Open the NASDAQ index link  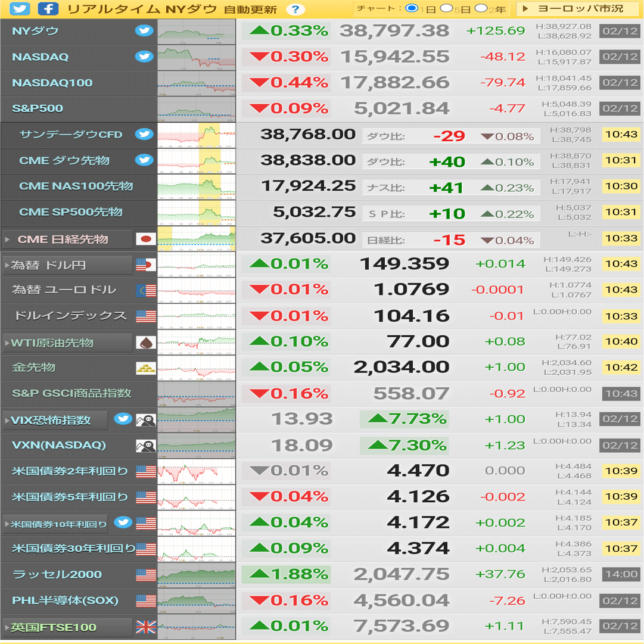click(x=41, y=57)
